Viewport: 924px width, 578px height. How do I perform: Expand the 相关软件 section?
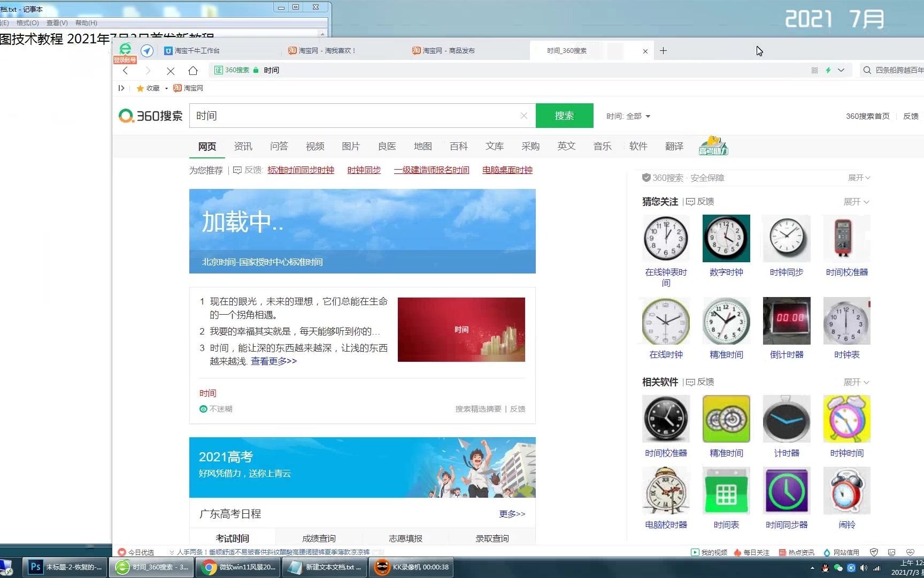(856, 382)
